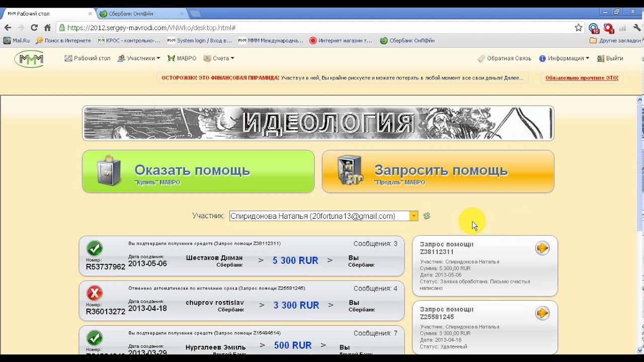Expand the Участники menu

(138, 58)
